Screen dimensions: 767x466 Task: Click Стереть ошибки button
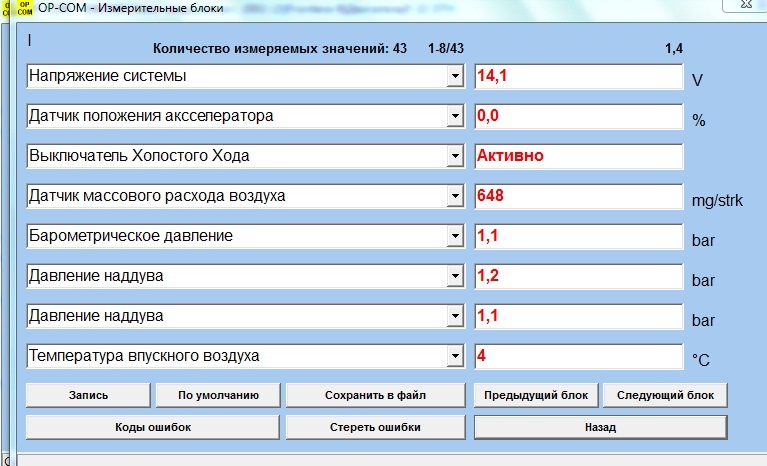pyautogui.click(x=375, y=427)
